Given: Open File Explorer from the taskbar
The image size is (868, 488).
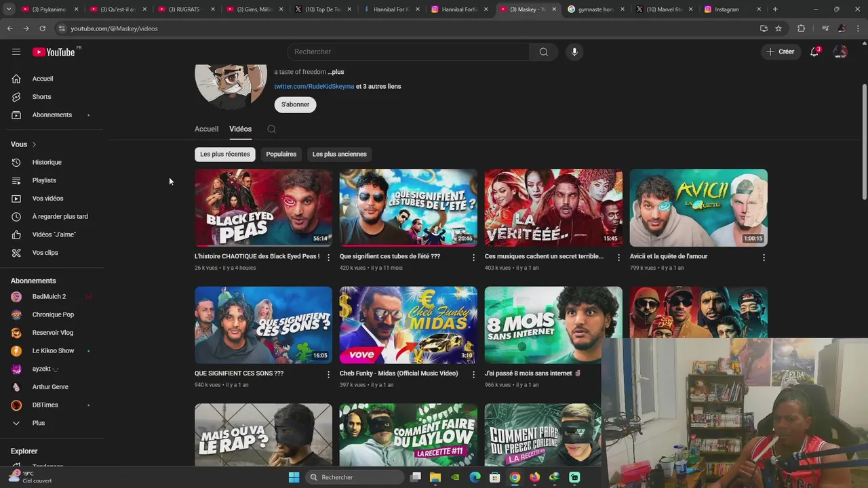Looking at the screenshot, I should [x=435, y=477].
